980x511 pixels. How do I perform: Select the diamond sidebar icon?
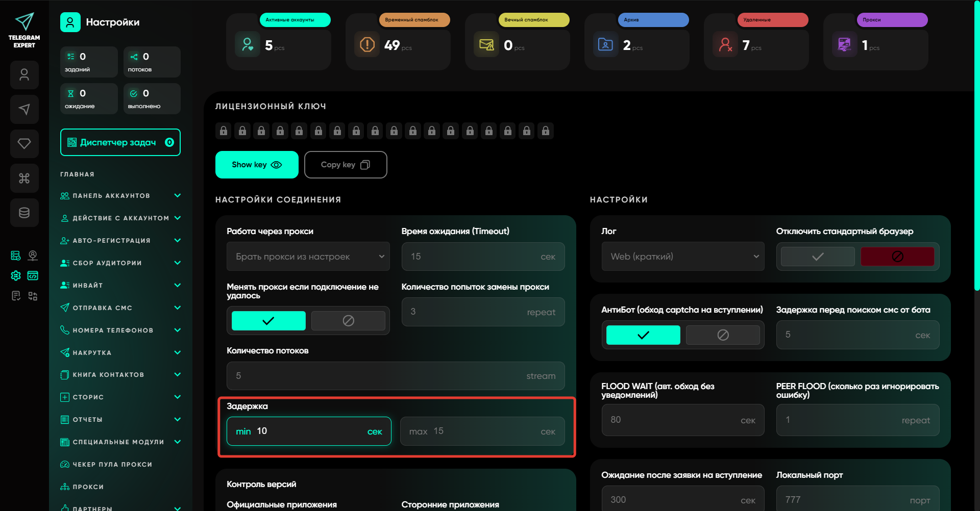(x=24, y=143)
